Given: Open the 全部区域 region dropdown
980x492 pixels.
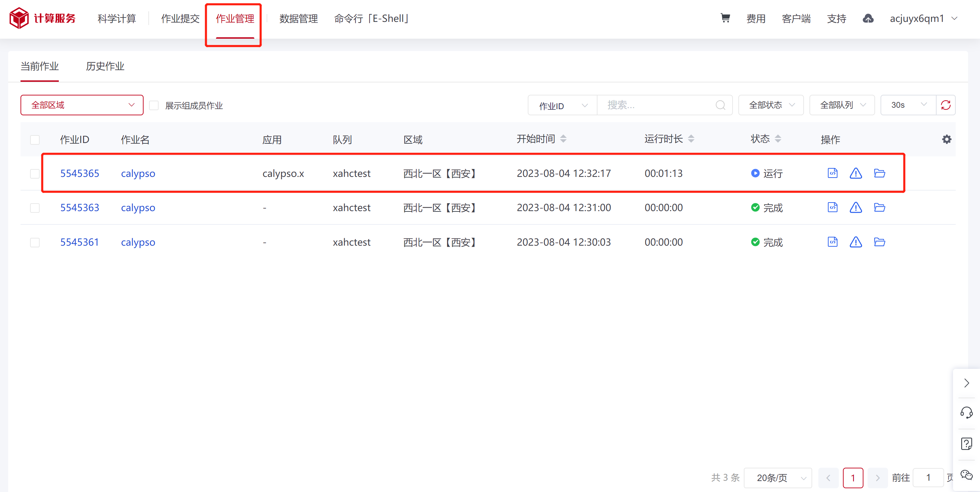Looking at the screenshot, I should (x=82, y=105).
